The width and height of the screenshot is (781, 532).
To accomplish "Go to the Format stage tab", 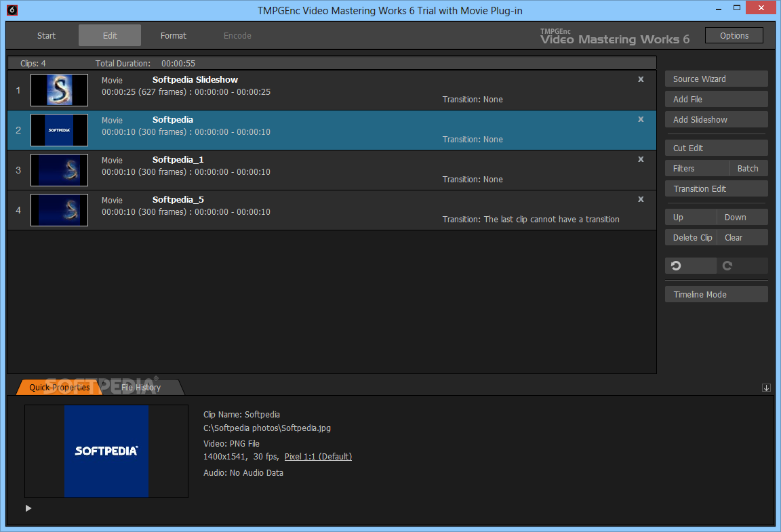I will click(173, 35).
